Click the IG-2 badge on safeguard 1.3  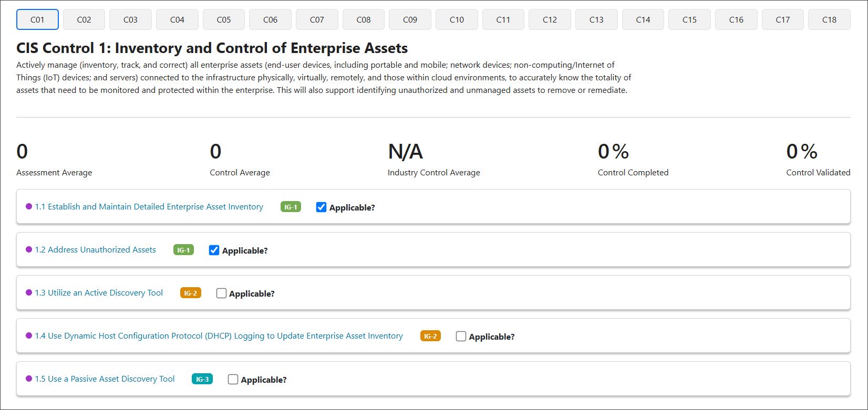[x=191, y=293]
